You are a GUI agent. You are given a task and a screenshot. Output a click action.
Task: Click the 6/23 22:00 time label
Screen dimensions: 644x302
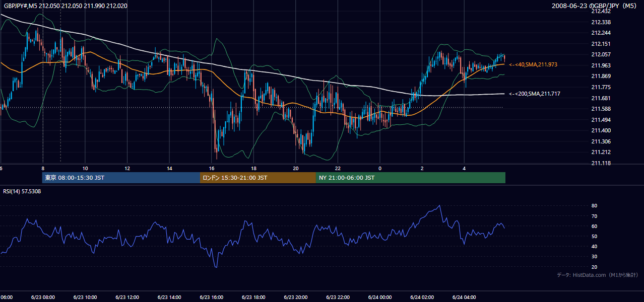(338, 297)
